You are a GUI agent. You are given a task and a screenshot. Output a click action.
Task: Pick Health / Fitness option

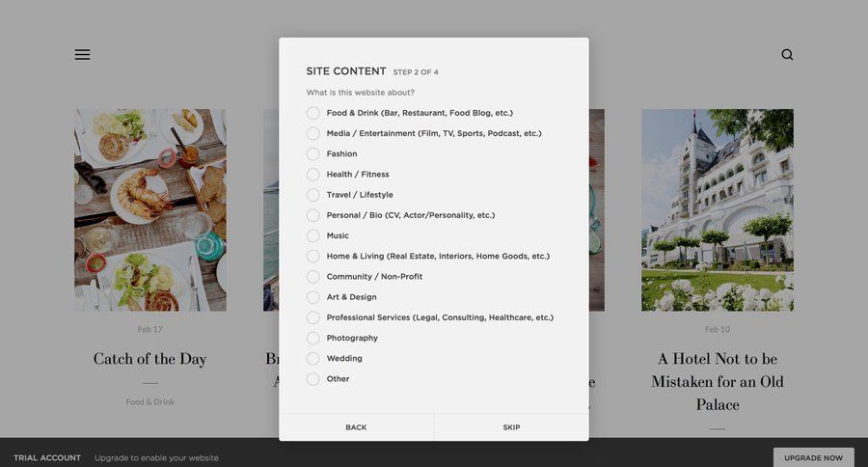[313, 175]
